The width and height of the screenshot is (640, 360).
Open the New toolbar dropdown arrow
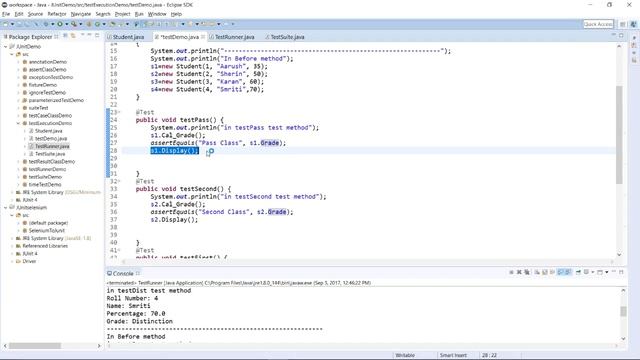pyautogui.click(x=12, y=24)
